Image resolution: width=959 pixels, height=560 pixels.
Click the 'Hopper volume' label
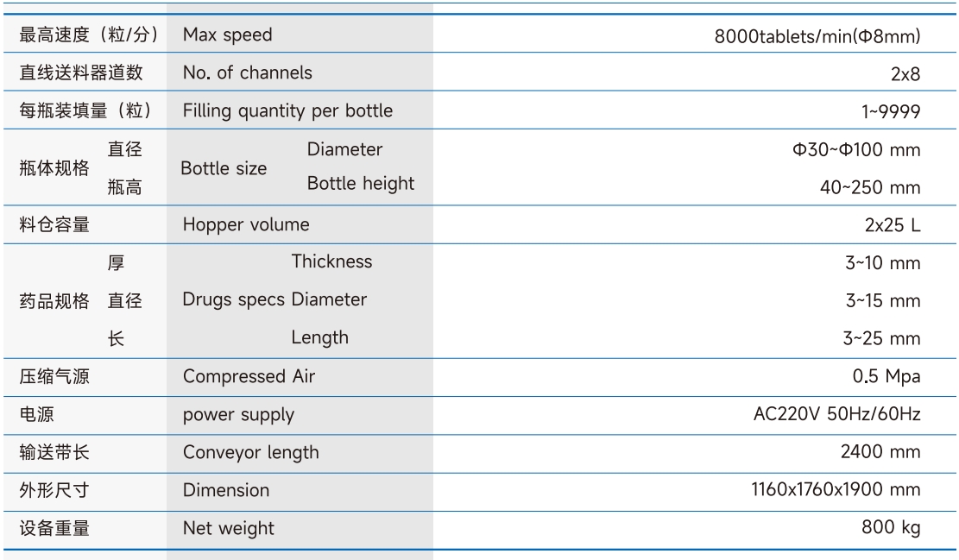245,225
